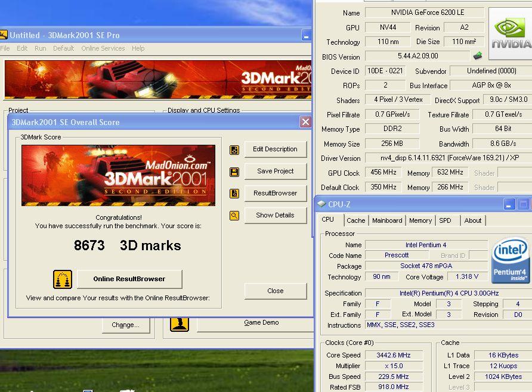Switch to the About tab

(x=472, y=220)
